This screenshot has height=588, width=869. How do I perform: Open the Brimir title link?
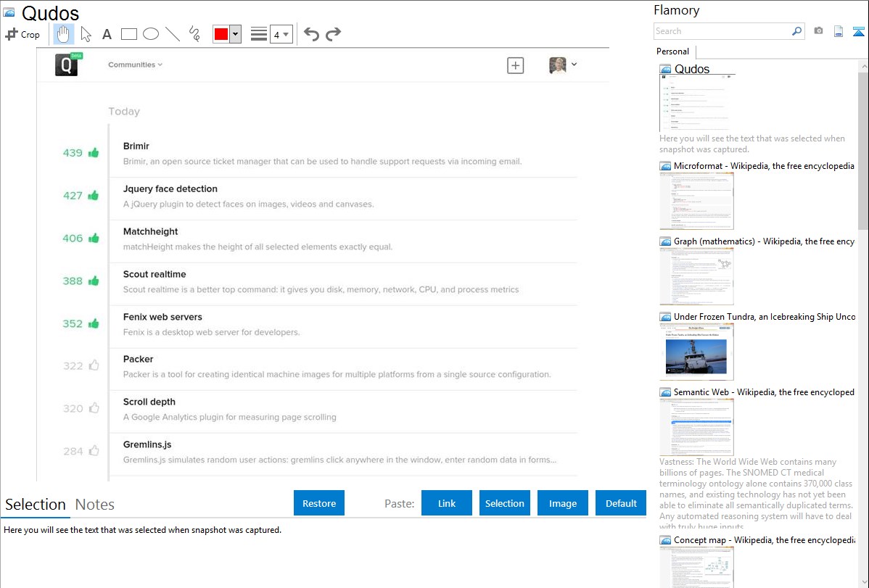(x=136, y=146)
